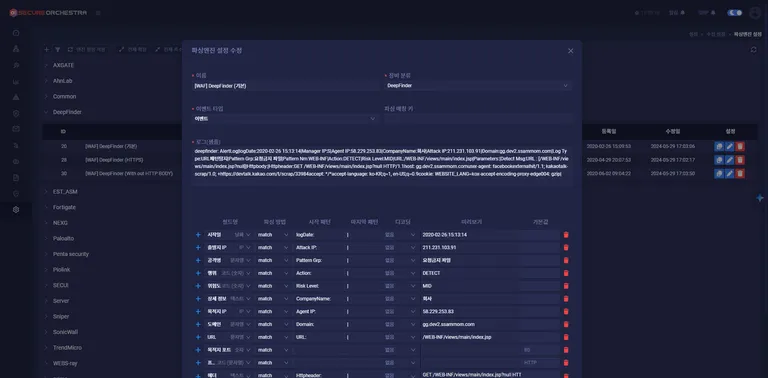Delete the Risk Level: field row
Image resolution: width=768 pixels, height=378 pixels.
pyautogui.click(x=566, y=286)
